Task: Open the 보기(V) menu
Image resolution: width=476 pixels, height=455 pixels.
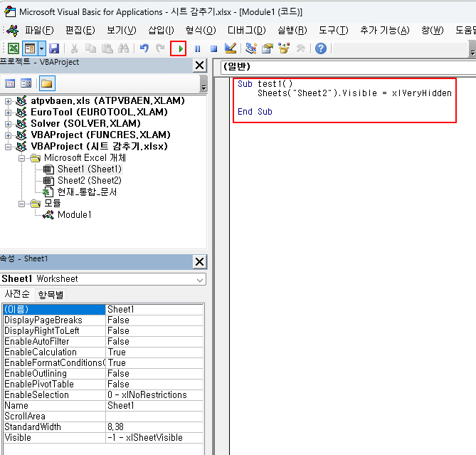Action: tap(122, 30)
